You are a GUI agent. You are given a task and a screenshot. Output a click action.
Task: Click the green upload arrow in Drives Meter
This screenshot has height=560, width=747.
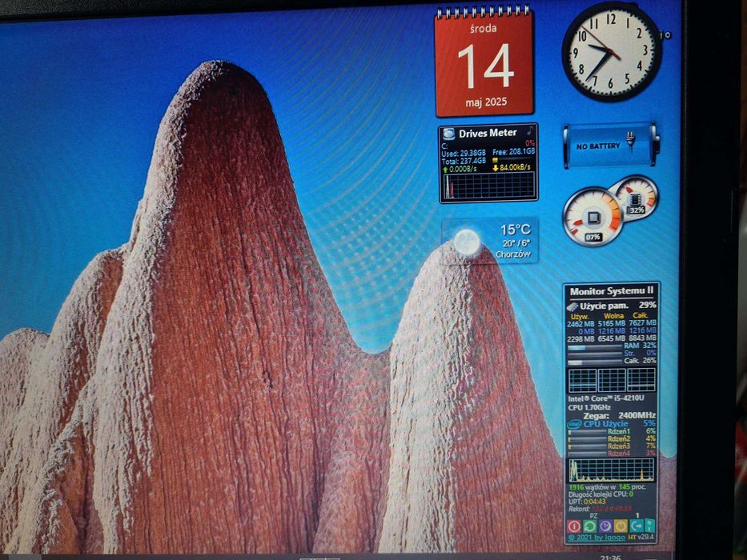(x=445, y=169)
